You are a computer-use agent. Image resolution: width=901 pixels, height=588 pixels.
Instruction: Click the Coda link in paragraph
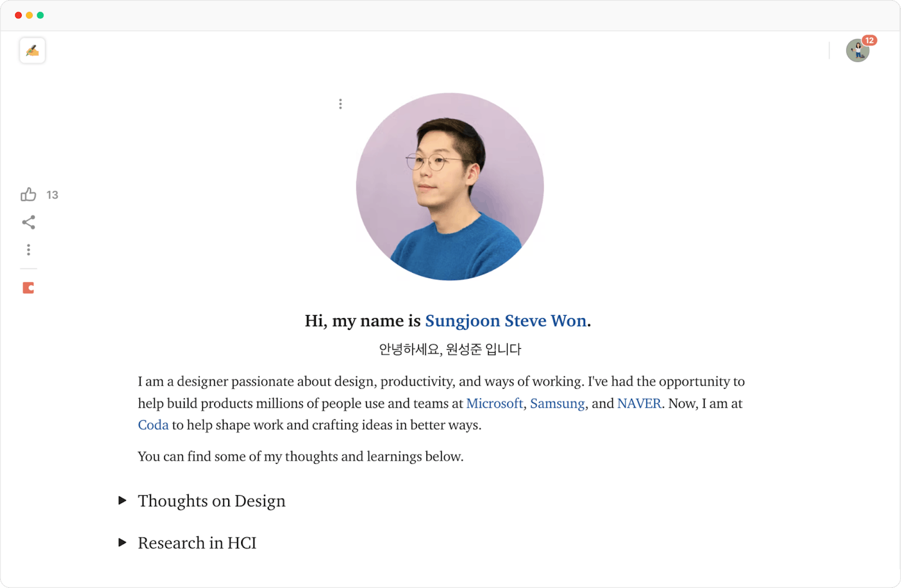pos(153,425)
